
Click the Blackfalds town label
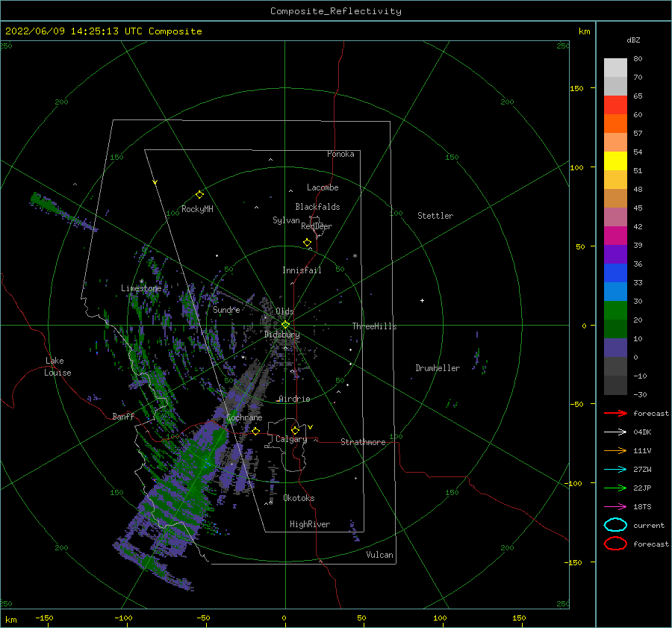point(317,207)
